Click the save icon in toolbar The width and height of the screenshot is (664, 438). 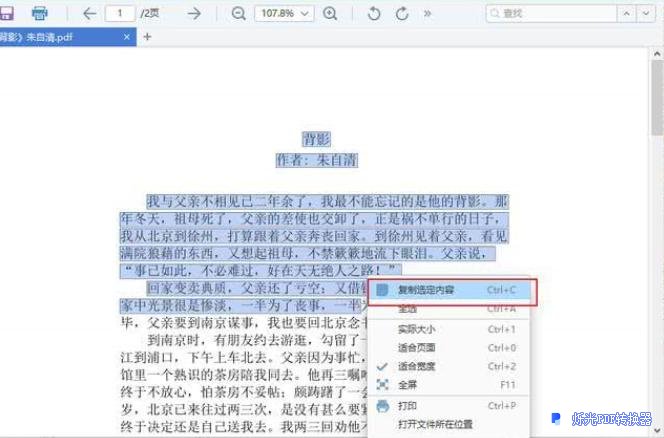point(6,13)
